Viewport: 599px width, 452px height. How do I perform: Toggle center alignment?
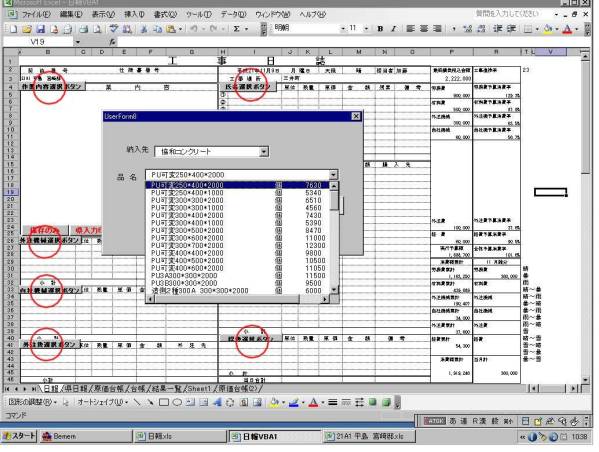[x=424, y=29]
